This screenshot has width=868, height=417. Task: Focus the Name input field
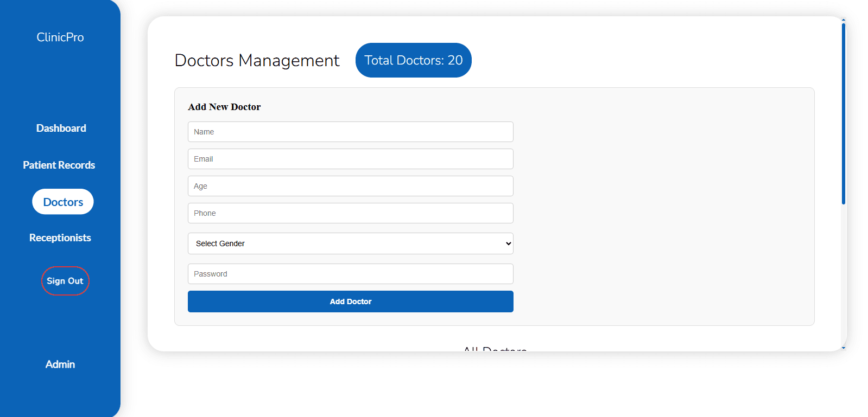coord(350,132)
